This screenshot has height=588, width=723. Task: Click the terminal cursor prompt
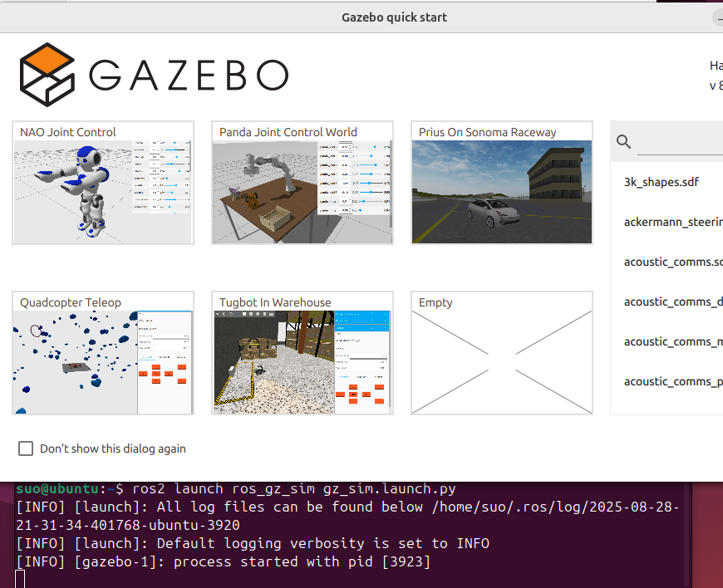point(20,579)
